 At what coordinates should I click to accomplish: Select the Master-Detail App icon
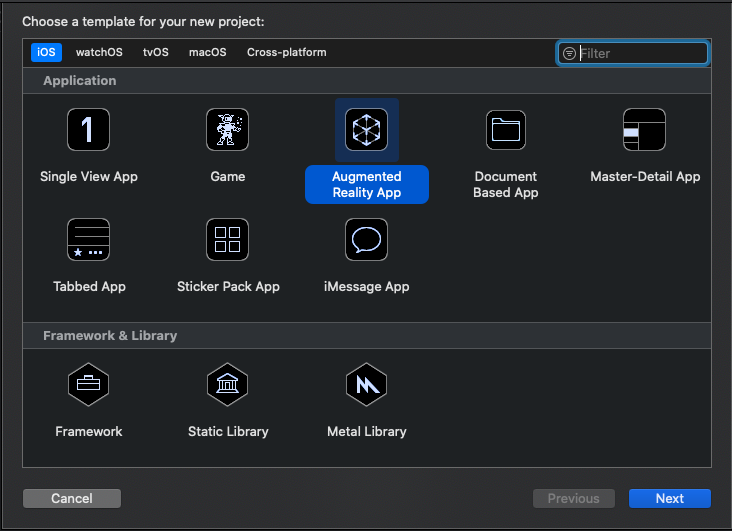tap(644, 129)
